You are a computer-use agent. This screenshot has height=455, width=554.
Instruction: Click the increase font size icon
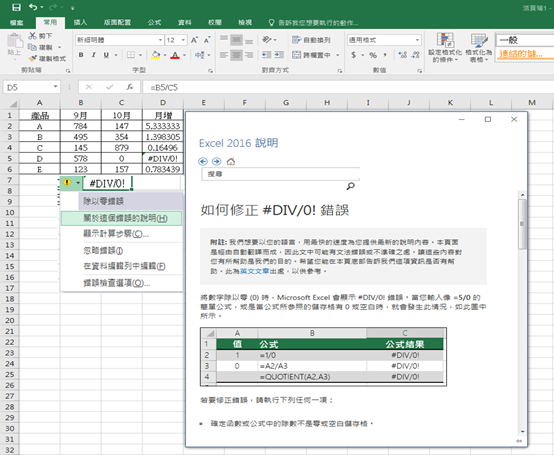[x=194, y=40]
